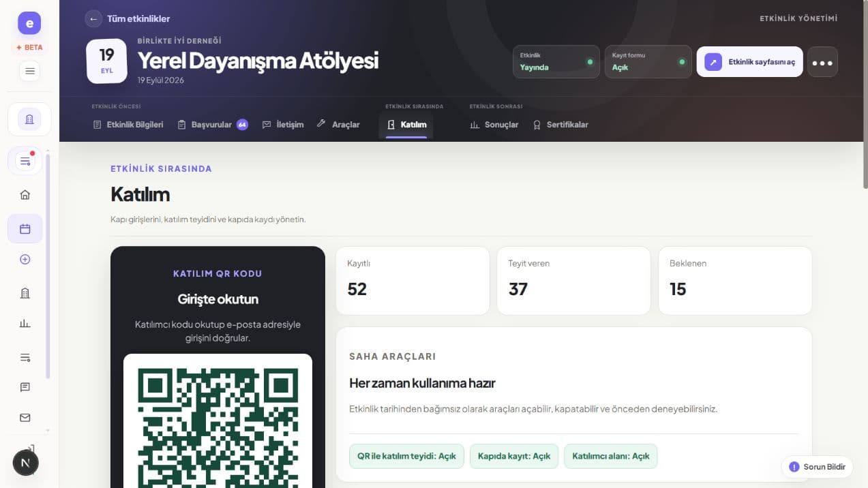Image resolution: width=868 pixels, height=488 pixels.
Task: Open the organization switcher building icon
Action: 29,119
